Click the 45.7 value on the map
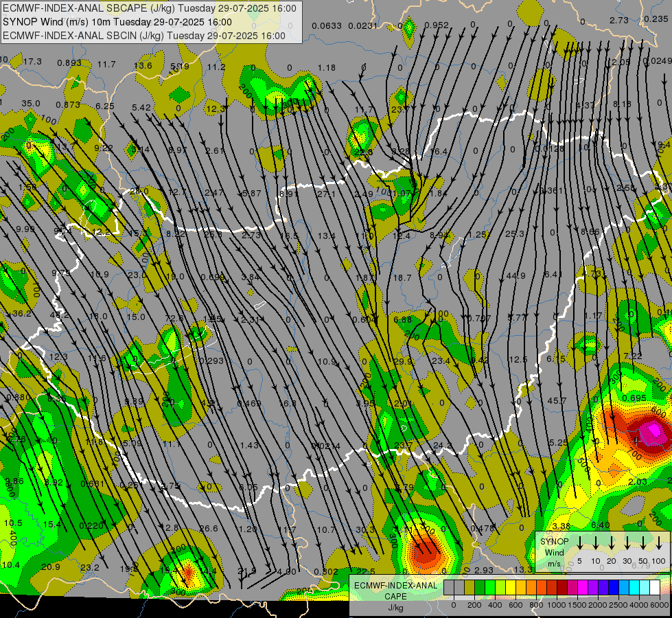 coord(557,401)
